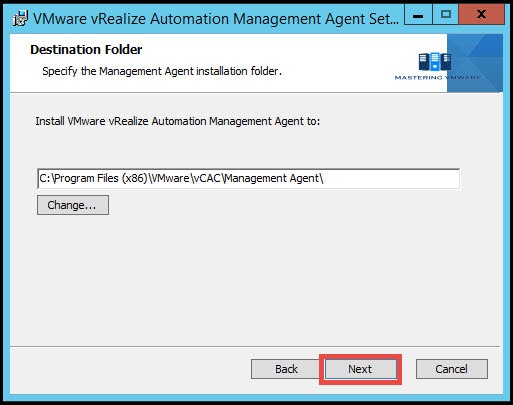Click the 'Specify the Management Agent installation folder' subtitle
The height and width of the screenshot is (405, 513).
(162, 71)
